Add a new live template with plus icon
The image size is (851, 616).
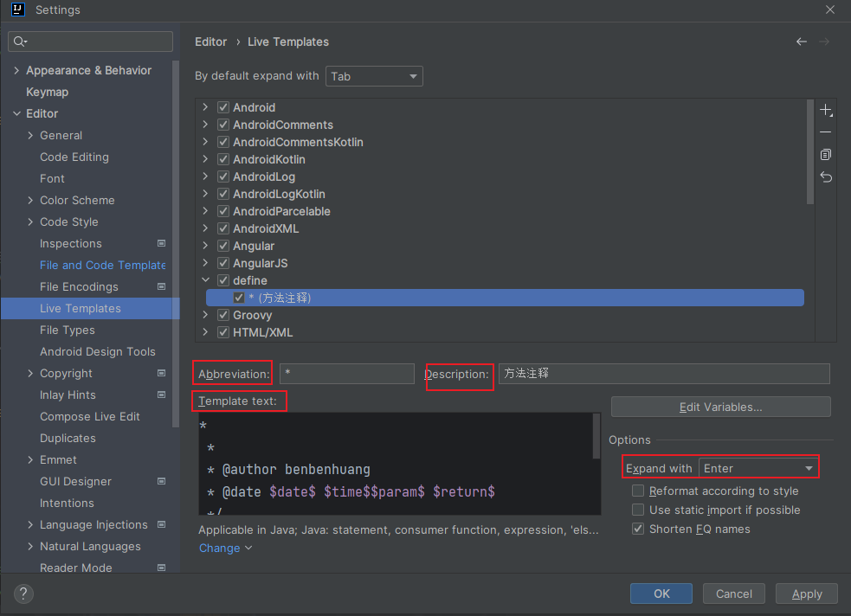click(826, 110)
